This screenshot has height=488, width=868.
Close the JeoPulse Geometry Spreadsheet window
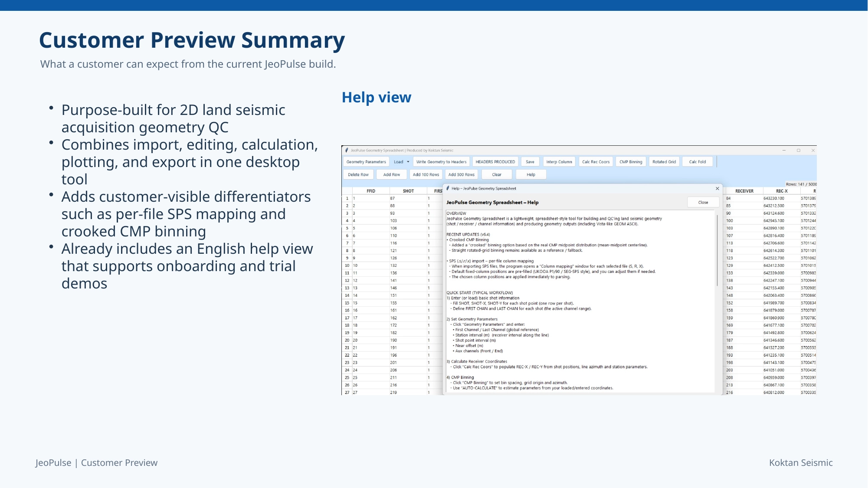pos(813,151)
